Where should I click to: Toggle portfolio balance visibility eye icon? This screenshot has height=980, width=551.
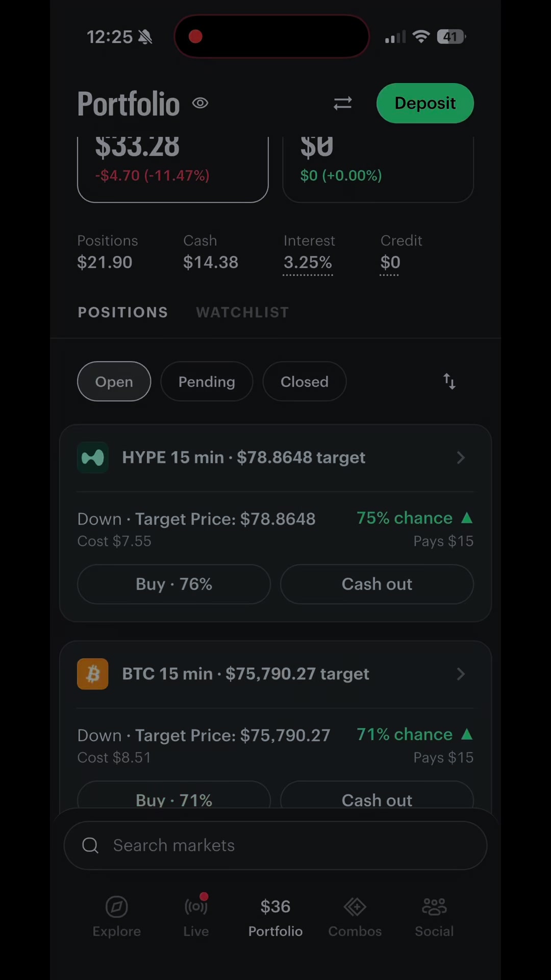click(200, 103)
